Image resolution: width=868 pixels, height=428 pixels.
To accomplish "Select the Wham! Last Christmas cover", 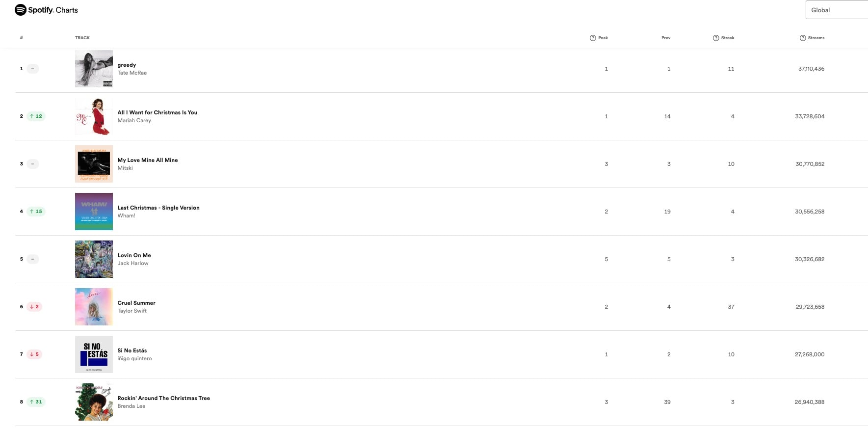I will pos(94,212).
